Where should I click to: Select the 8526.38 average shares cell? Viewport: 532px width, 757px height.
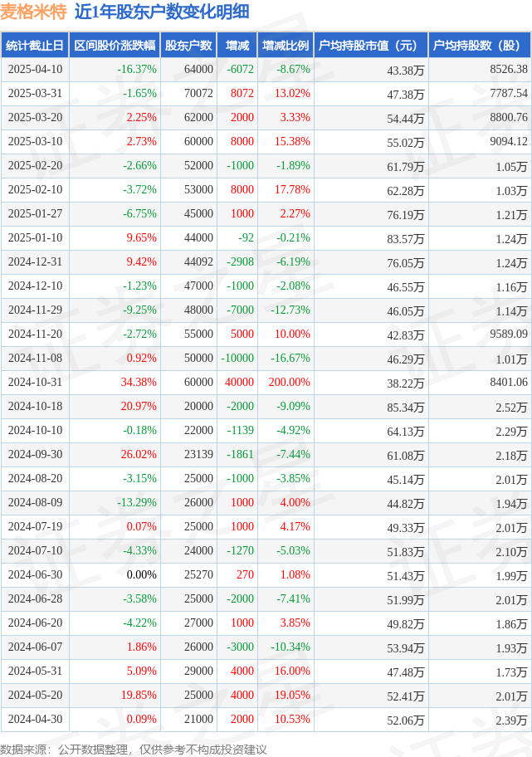point(509,70)
